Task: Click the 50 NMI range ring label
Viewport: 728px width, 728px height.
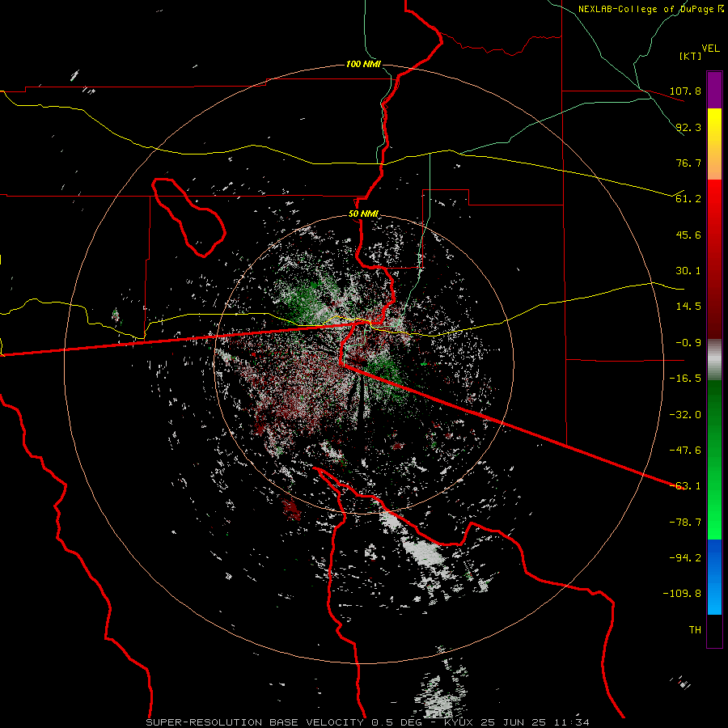Action: (363, 214)
